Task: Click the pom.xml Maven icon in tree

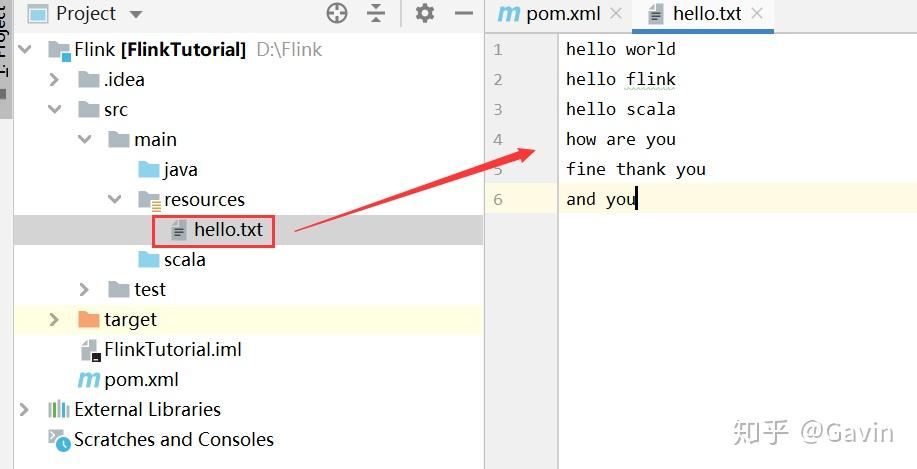Action: [89, 379]
